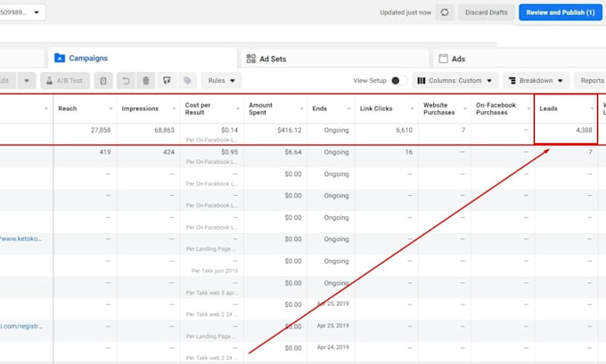Image resolution: width=606 pixels, height=364 pixels.
Task: Select the $0.95 cost per result cell
Action: 229,152
